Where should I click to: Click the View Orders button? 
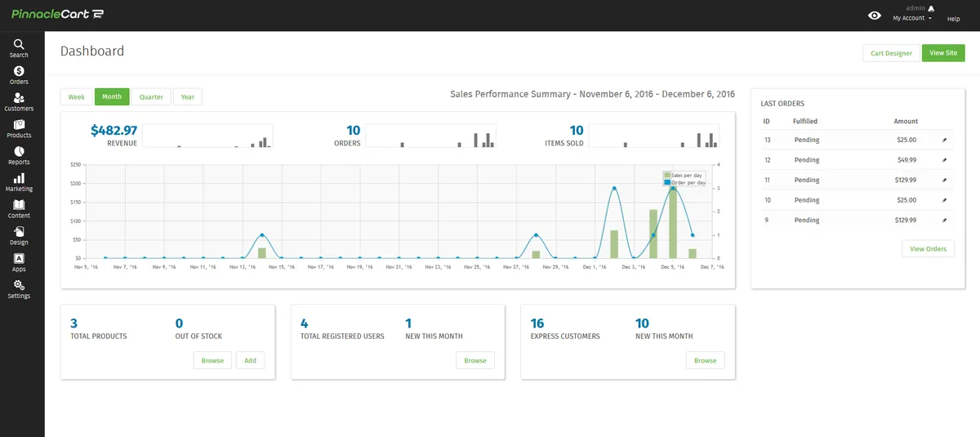pyautogui.click(x=928, y=249)
